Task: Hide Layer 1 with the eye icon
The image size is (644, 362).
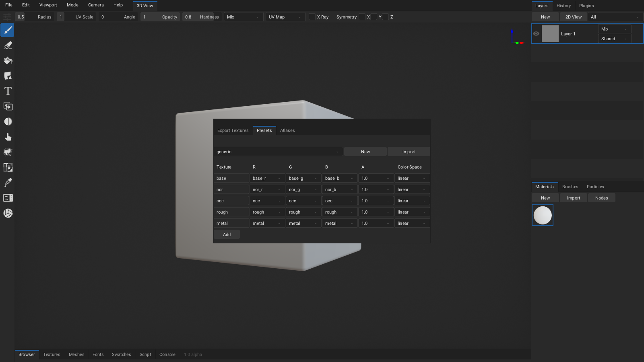Action: click(536, 34)
